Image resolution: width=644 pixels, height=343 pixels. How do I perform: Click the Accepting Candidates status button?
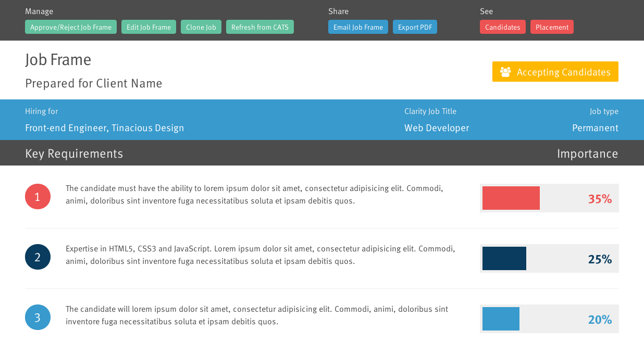pos(555,72)
